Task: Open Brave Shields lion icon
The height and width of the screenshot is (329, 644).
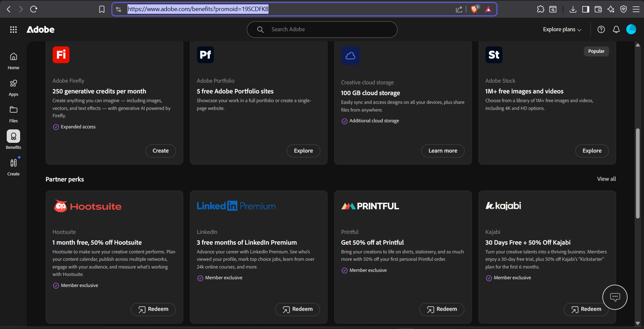Action: [x=475, y=9]
